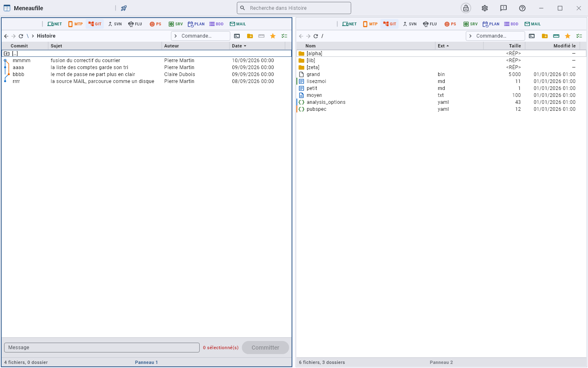This screenshot has width=588, height=368.
Task: Select BDD source in right panel
Action: pos(511,24)
